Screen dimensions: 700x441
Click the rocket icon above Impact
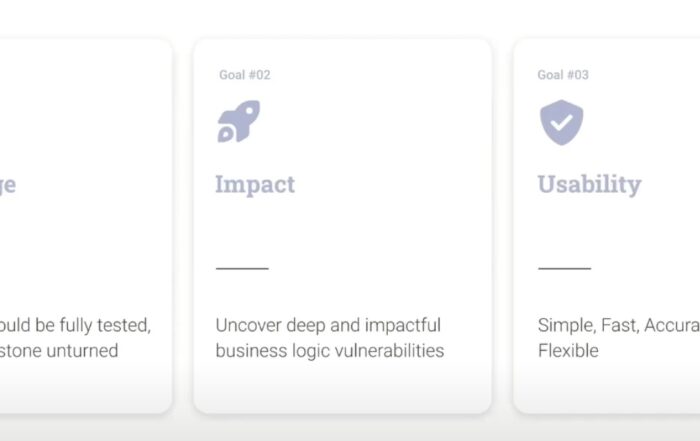pos(239,121)
